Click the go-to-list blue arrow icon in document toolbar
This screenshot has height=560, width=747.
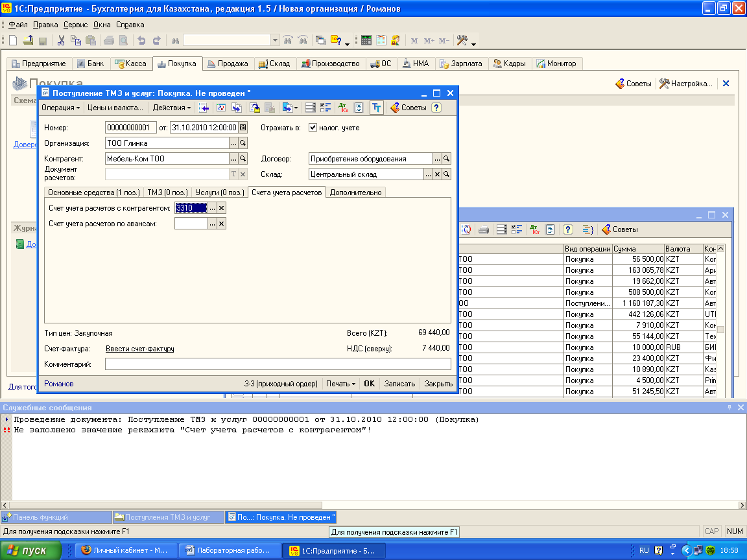(x=204, y=108)
